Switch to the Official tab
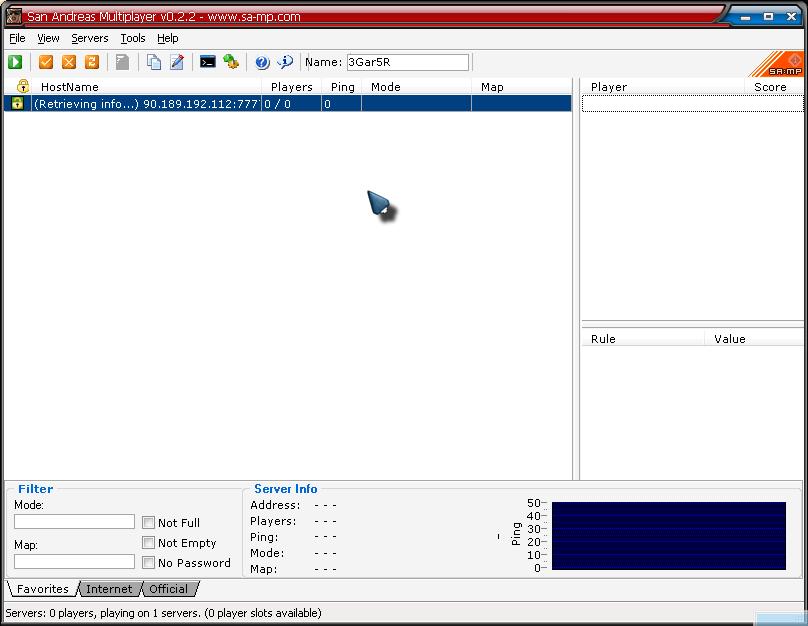The image size is (808, 626). tap(169, 589)
